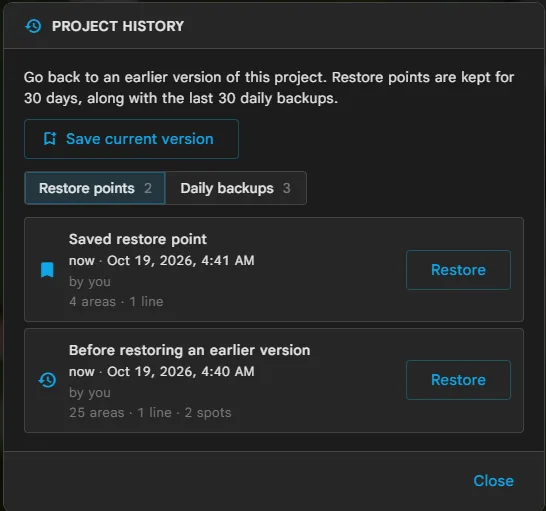Click the Project History clock icon in header
546x511 pixels.
(x=33, y=26)
